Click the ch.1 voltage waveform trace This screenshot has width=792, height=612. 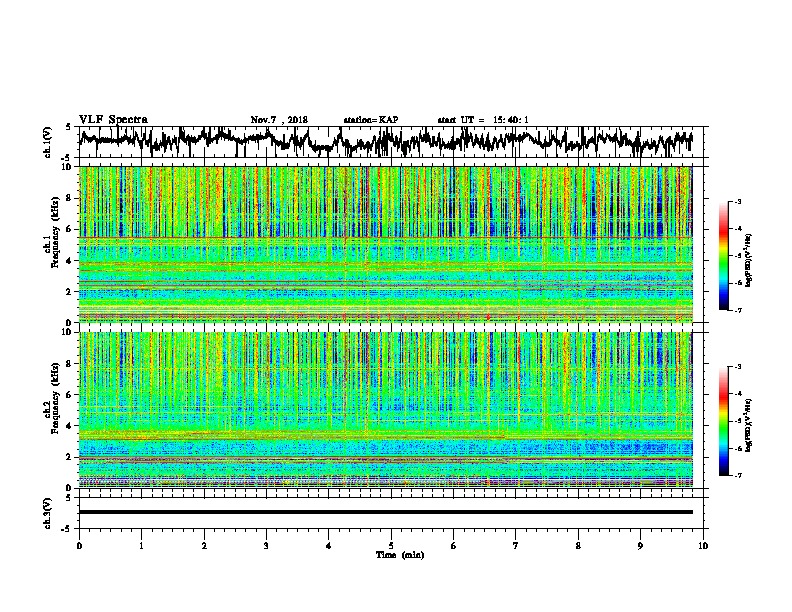click(x=385, y=141)
